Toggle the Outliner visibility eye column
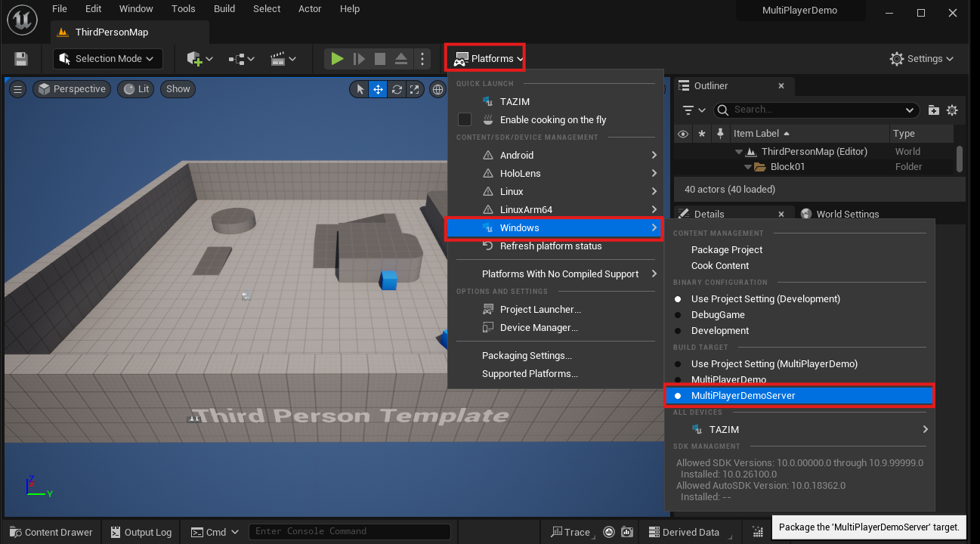 pyautogui.click(x=683, y=134)
